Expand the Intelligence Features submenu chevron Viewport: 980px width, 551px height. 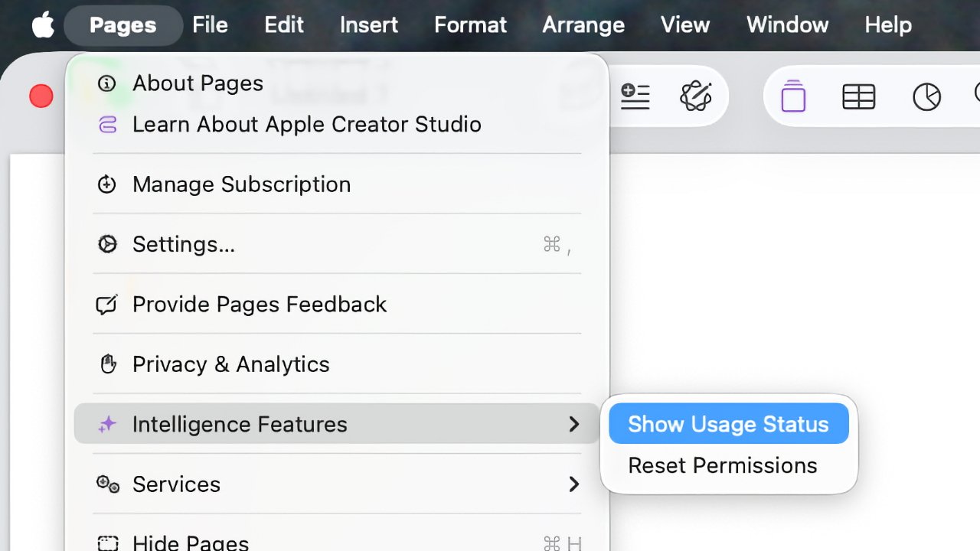(573, 424)
